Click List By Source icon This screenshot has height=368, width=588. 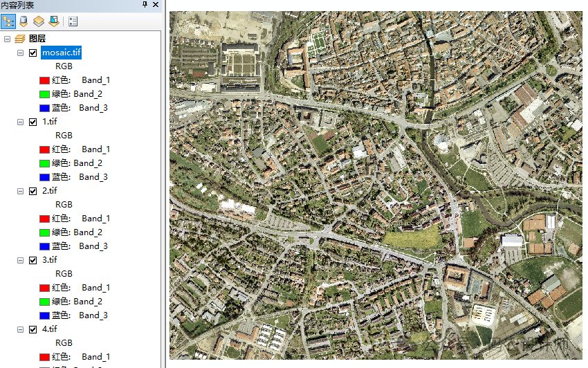point(24,21)
